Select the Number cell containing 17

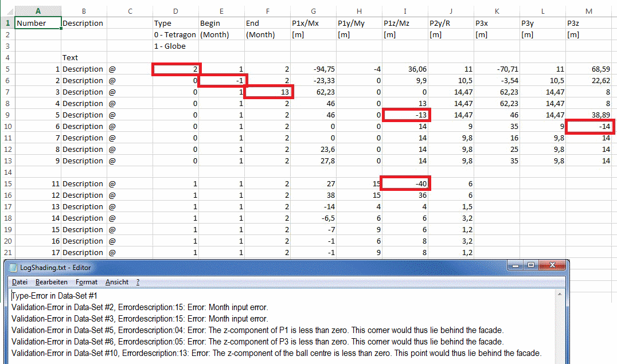coord(38,253)
